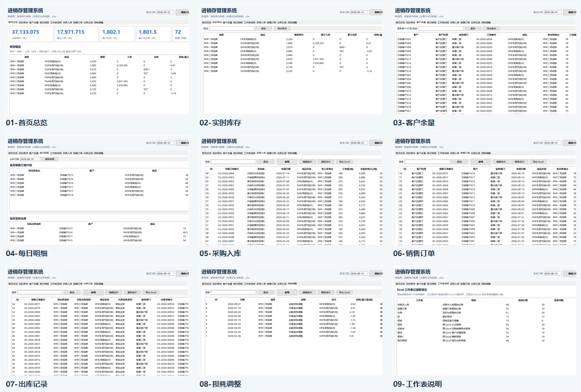
Task: Open the 04-每日明细 screenshot thumbnail
Action: tap(97, 190)
